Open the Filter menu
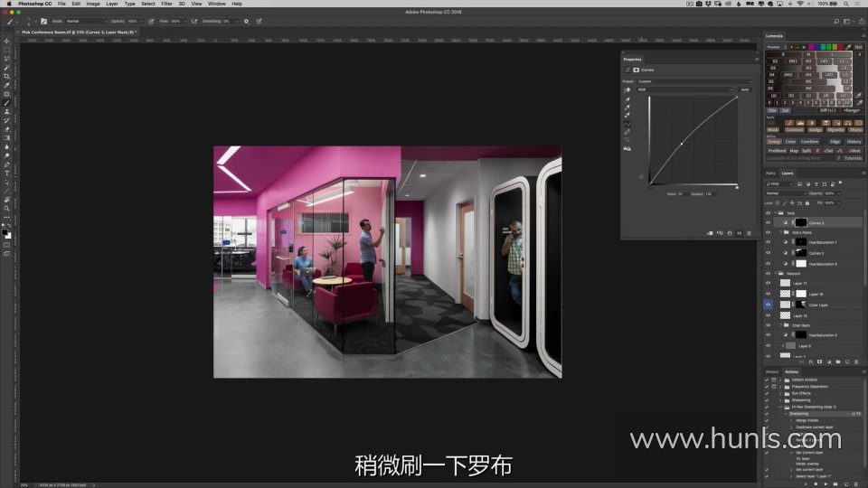The height and width of the screenshot is (488, 868). [166, 4]
